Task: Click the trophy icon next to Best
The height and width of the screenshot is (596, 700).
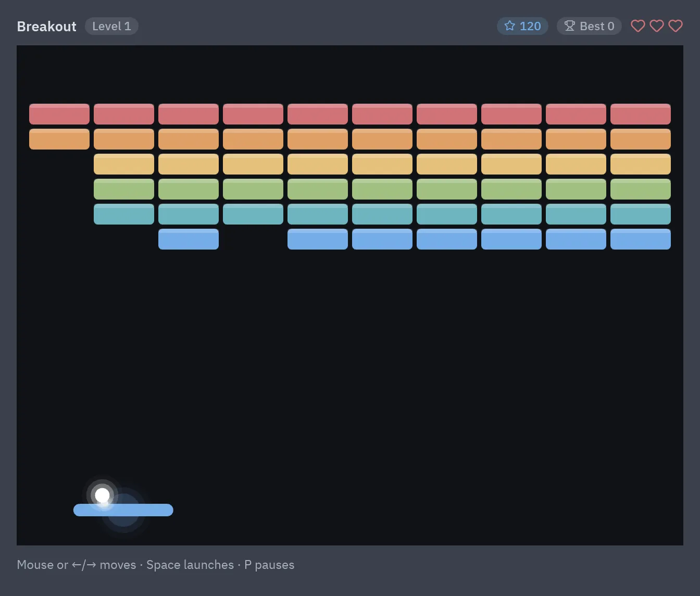Action: 570,26
